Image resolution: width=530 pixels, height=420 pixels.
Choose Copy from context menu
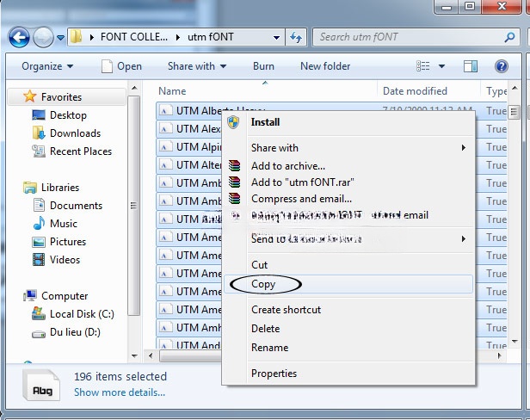point(348,284)
